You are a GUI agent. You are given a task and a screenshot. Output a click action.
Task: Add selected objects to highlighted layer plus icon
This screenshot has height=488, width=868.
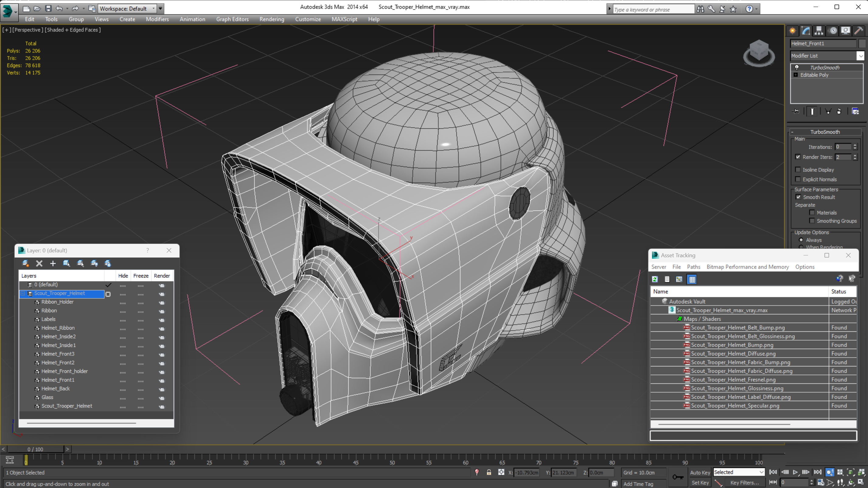tap(53, 263)
